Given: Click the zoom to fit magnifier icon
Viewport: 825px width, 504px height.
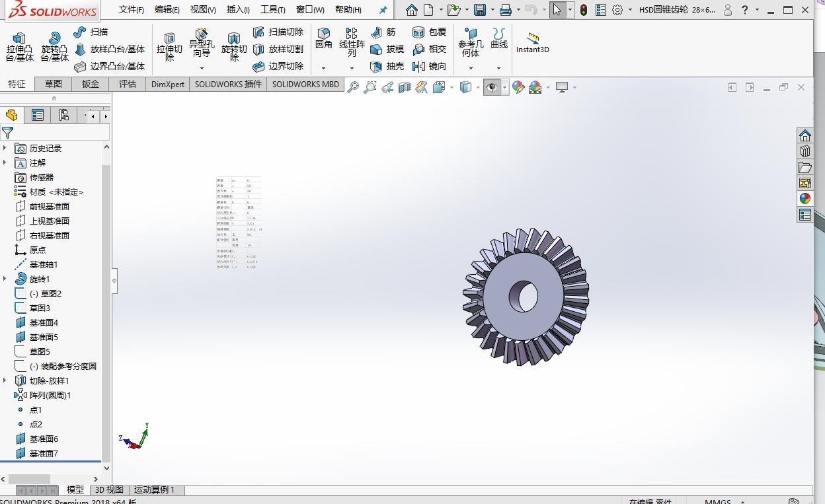Looking at the screenshot, I should click(353, 87).
